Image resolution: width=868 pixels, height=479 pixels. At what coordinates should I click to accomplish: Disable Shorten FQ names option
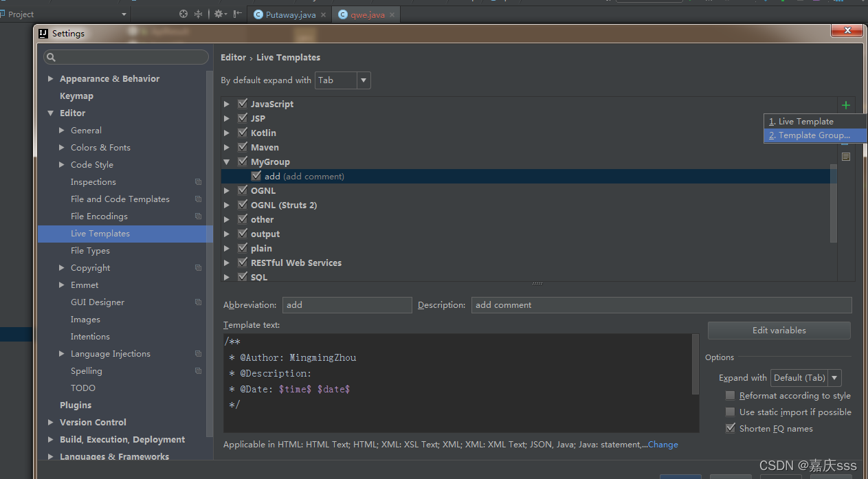tap(730, 429)
